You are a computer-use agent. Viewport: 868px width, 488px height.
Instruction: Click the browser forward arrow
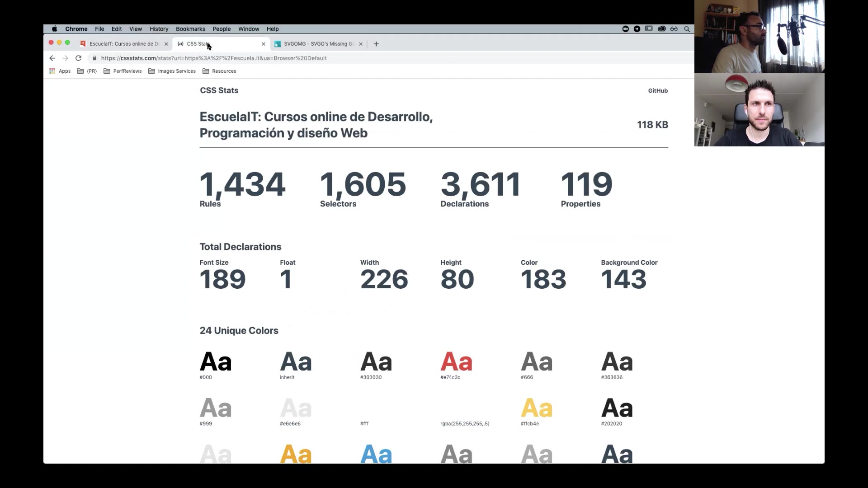66,58
